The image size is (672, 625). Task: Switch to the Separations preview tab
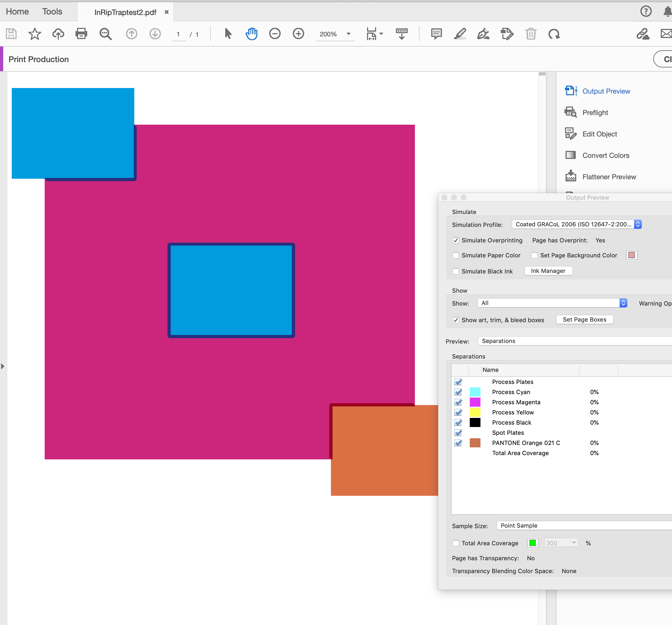coord(498,341)
